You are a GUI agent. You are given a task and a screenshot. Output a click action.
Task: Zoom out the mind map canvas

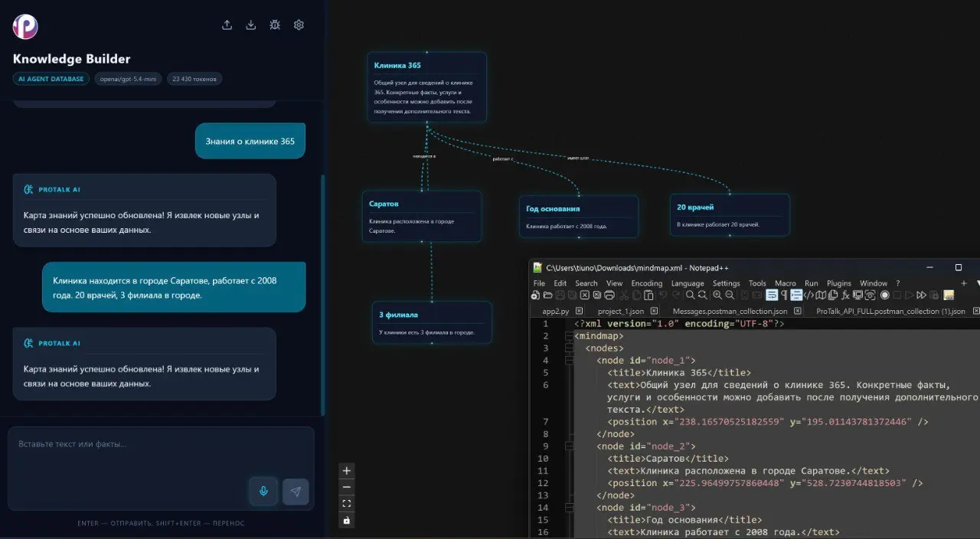tap(347, 487)
